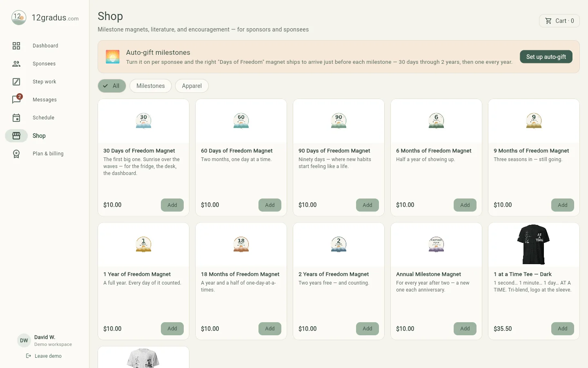Click the 60 Days of Freedom Magnet title
Viewport: 588px width, 368px height.
click(236, 151)
